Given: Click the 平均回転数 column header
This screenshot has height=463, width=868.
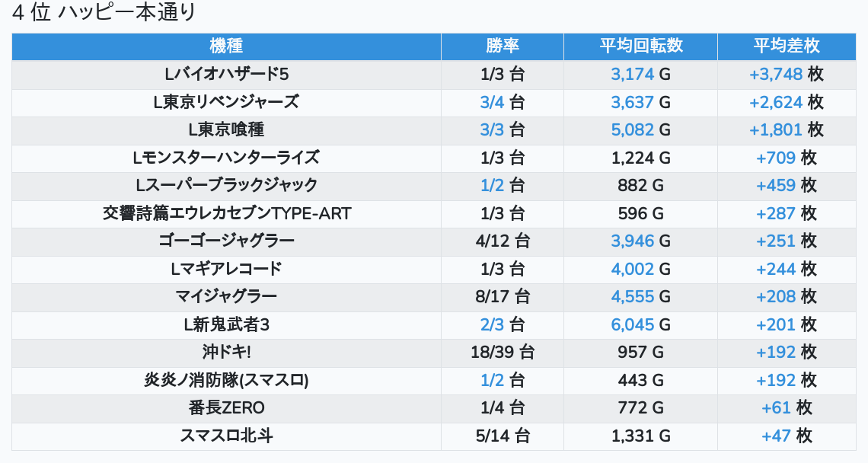Looking at the screenshot, I should click(640, 46).
